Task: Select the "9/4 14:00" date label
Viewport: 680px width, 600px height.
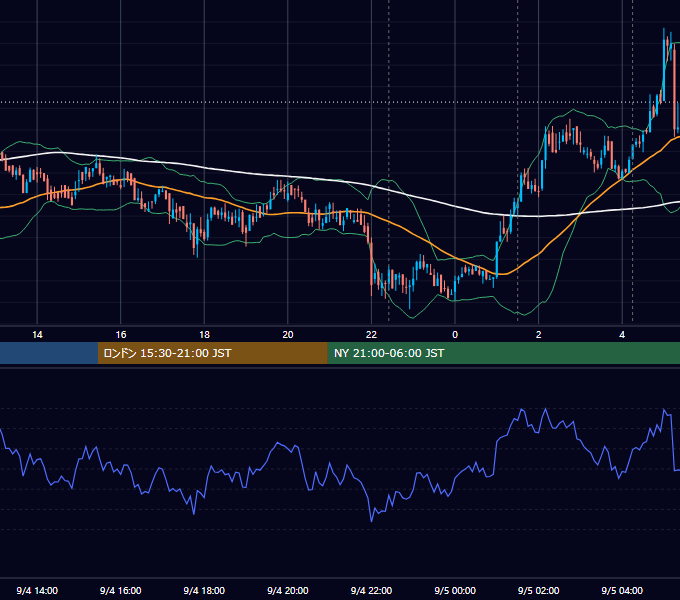Action: [37, 590]
